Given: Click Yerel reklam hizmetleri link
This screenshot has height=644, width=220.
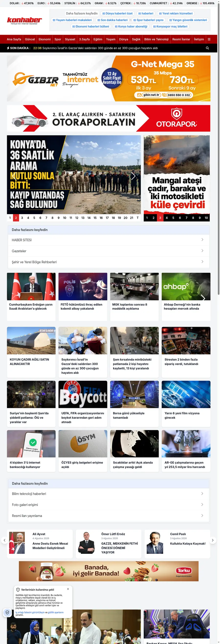Looking at the screenshot, I should (x=176, y=13).
